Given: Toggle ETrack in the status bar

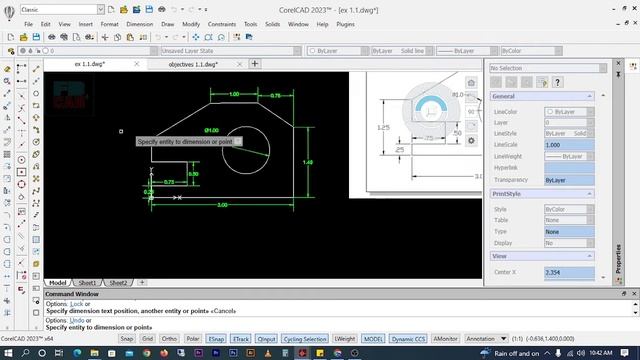Looking at the screenshot, I should coord(241,339).
